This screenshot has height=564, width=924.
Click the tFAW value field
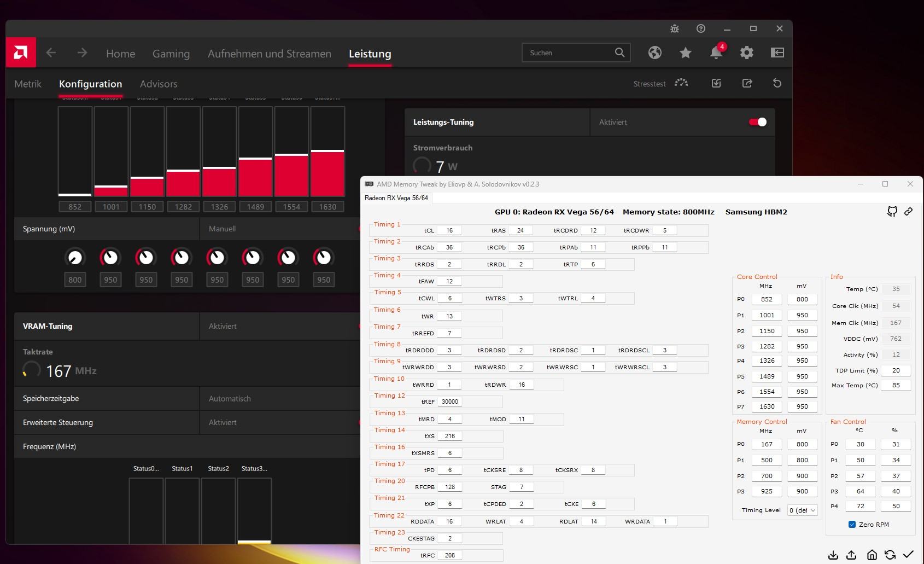point(449,281)
